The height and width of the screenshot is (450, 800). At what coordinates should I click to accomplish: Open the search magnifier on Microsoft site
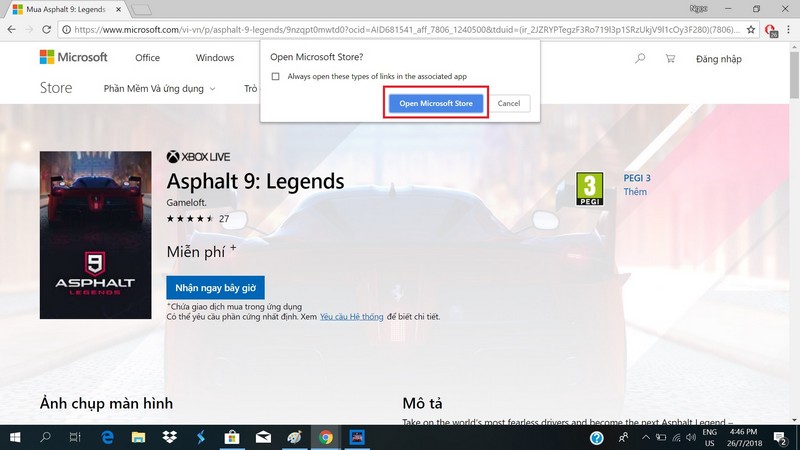point(640,59)
